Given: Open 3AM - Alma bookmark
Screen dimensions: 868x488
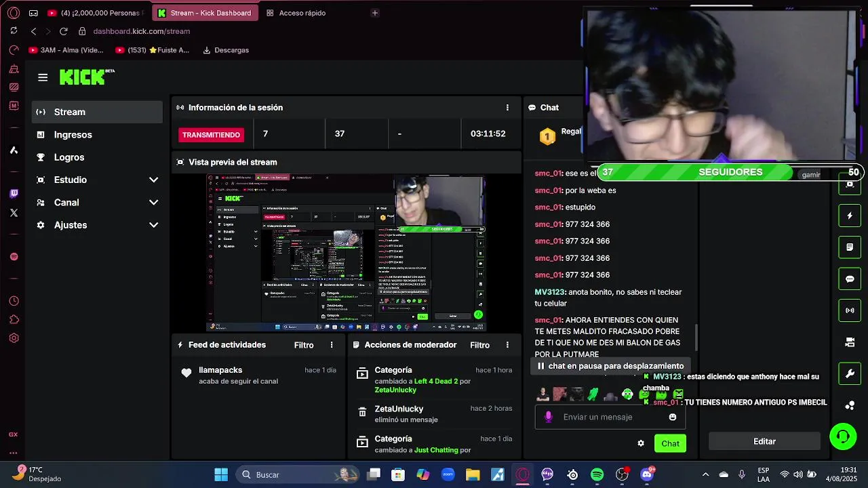Looking at the screenshot, I should [x=66, y=50].
